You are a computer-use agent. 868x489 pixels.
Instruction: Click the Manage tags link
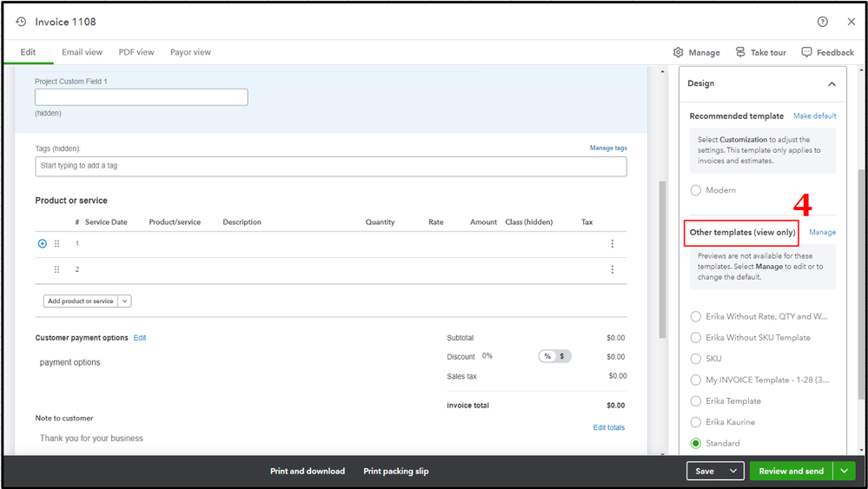click(608, 148)
